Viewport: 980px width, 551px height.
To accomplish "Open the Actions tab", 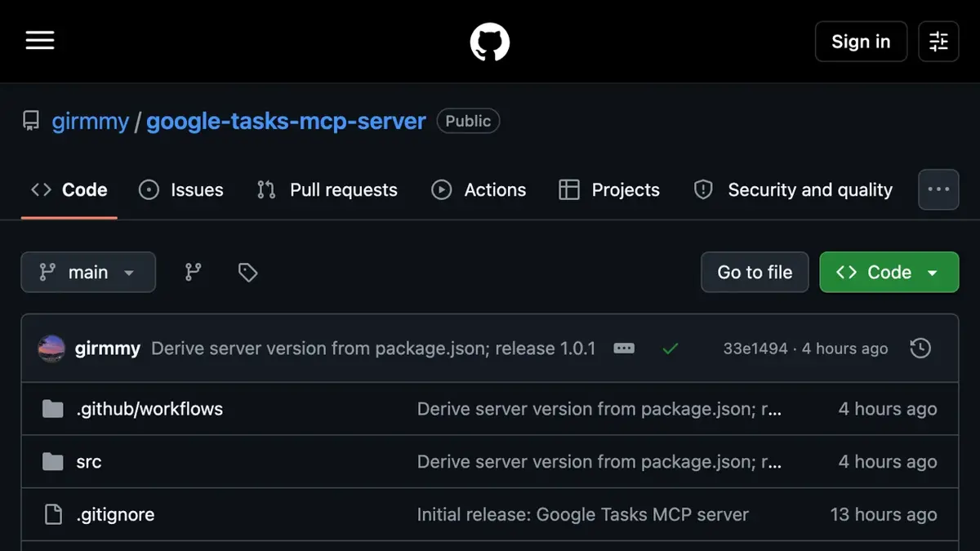I will [479, 190].
